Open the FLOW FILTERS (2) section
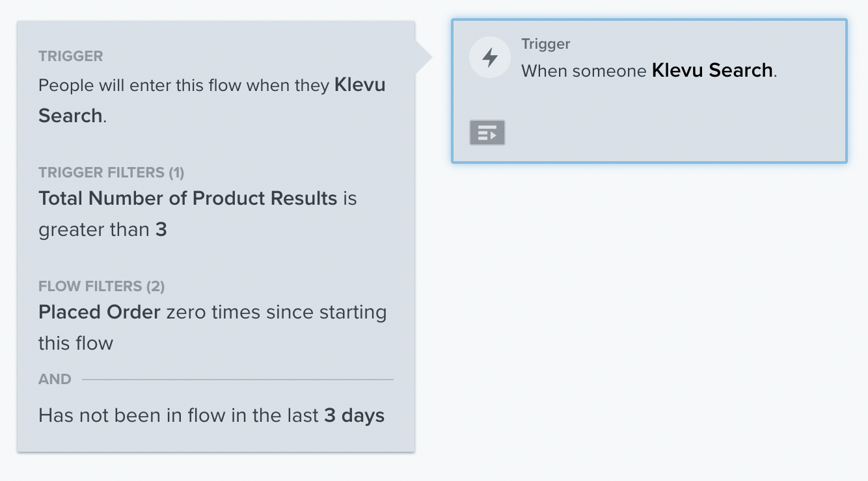Screen dimensions: 868x481 click(102, 286)
